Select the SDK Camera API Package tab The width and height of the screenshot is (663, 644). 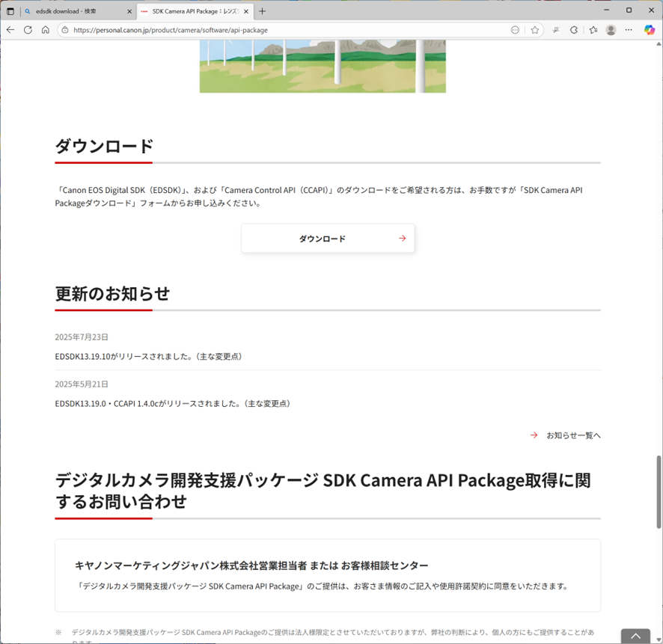tap(191, 11)
